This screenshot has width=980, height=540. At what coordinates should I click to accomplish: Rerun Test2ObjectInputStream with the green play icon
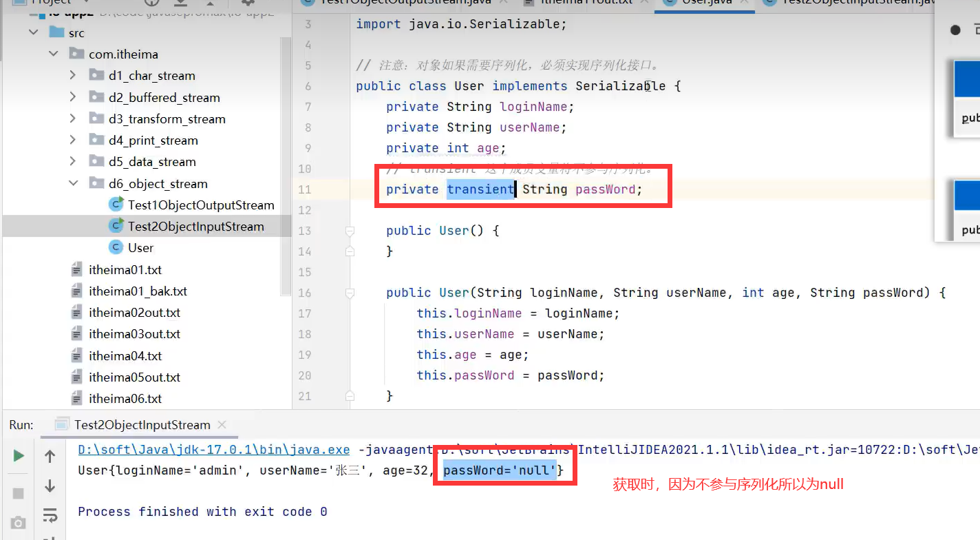(19, 456)
